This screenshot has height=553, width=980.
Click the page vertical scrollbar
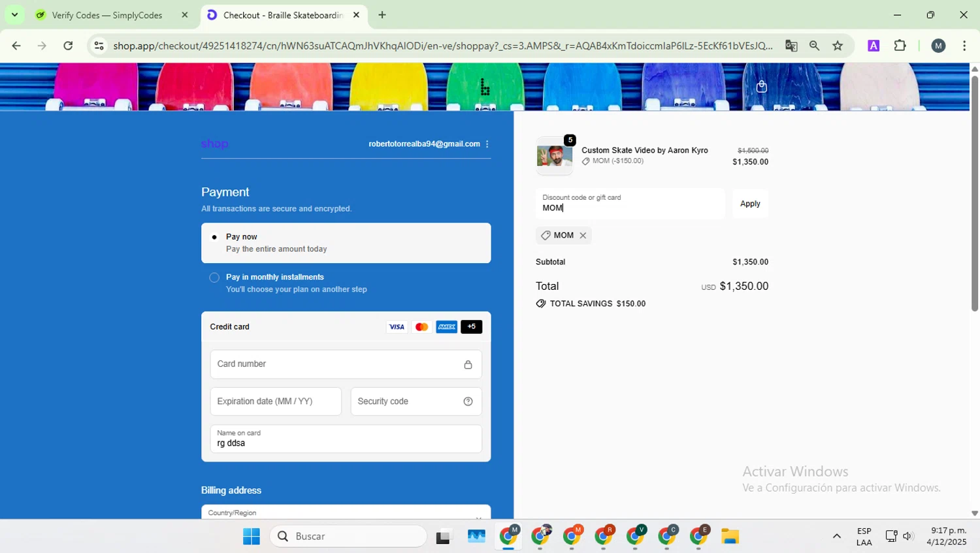point(975,193)
